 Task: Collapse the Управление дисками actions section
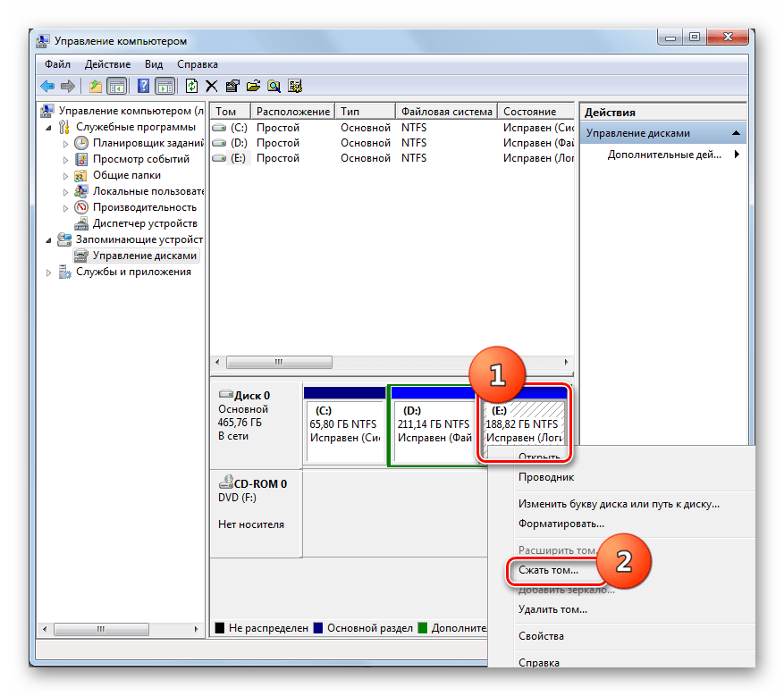(x=737, y=133)
